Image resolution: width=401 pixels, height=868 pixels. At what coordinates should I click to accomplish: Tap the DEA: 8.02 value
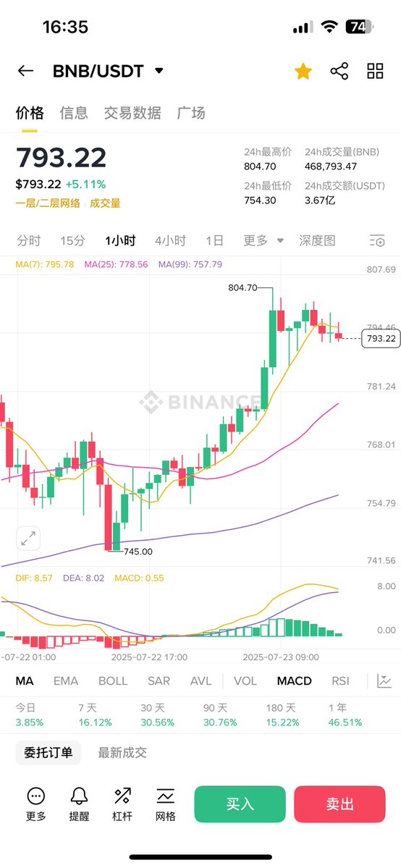click(84, 578)
